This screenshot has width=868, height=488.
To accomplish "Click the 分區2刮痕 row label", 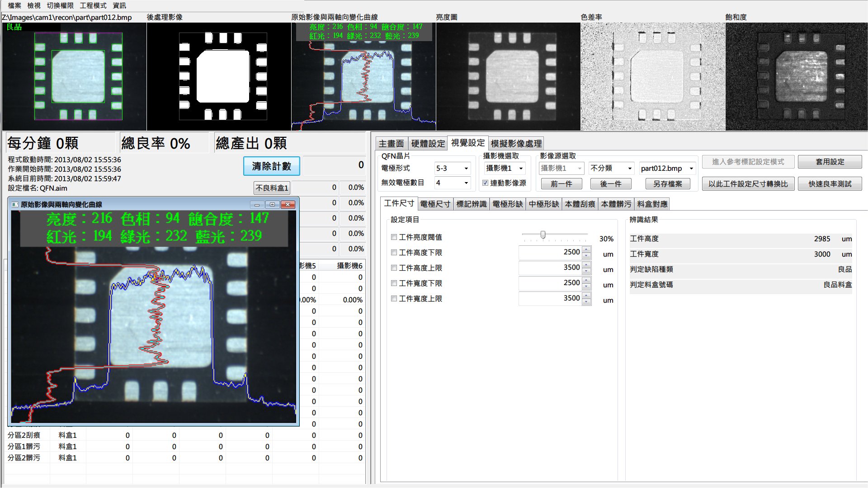I will [24, 435].
